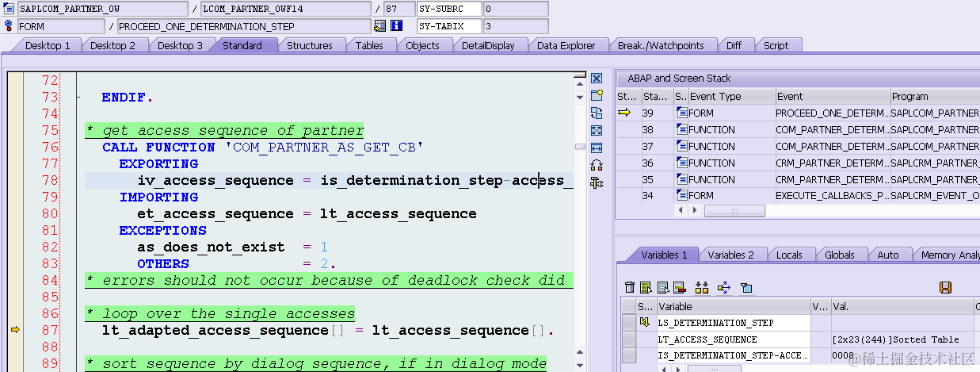
Task: Click the stack icon in row 38
Action: pyautogui.click(x=681, y=129)
